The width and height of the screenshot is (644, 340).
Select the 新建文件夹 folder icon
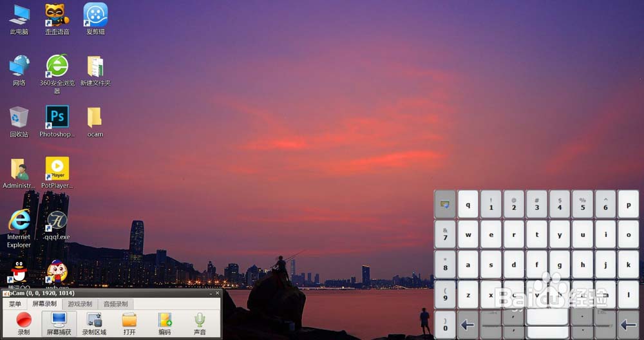pos(95,71)
